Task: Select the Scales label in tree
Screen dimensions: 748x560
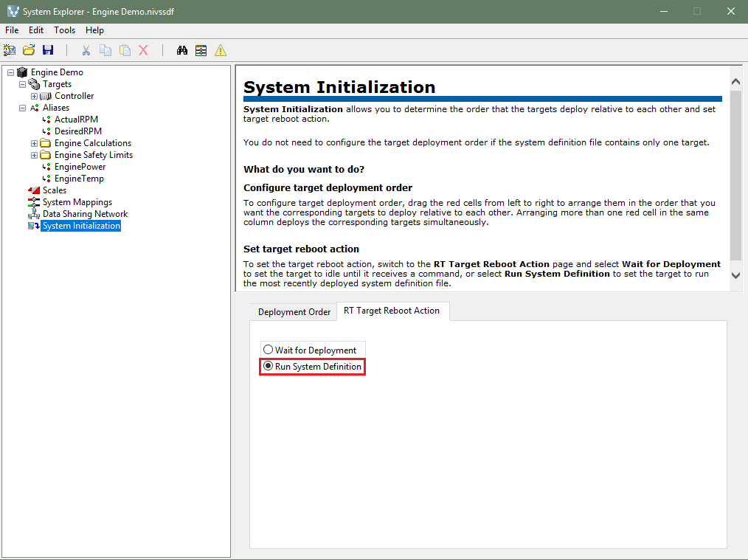Action: point(55,190)
